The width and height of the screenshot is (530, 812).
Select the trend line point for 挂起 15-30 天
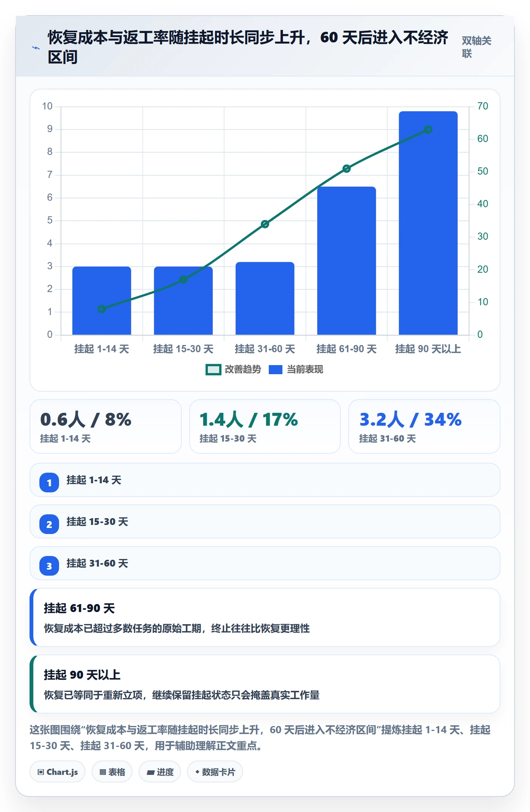coord(183,280)
